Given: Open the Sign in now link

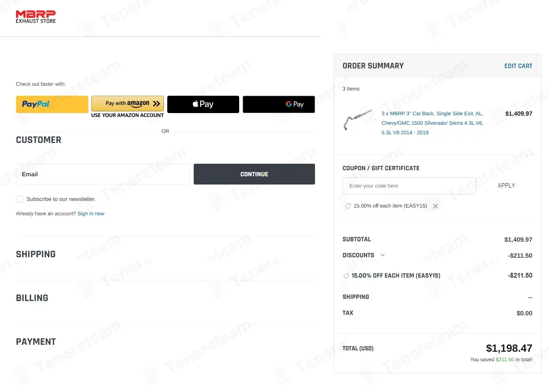Looking at the screenshot, I should (91, 214).
